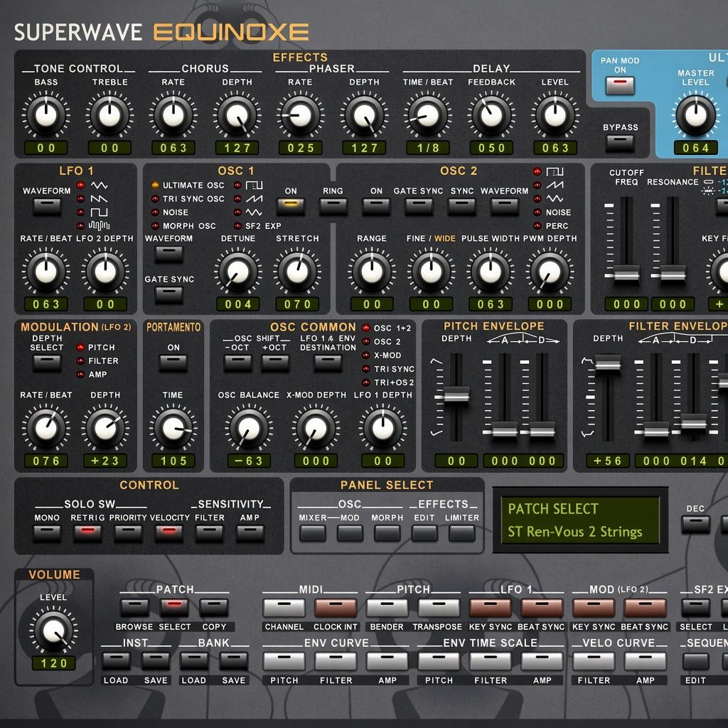728x728 pixels.
Task: Click the OSC 1 Detune knob
Action: [x=237, y=272]
